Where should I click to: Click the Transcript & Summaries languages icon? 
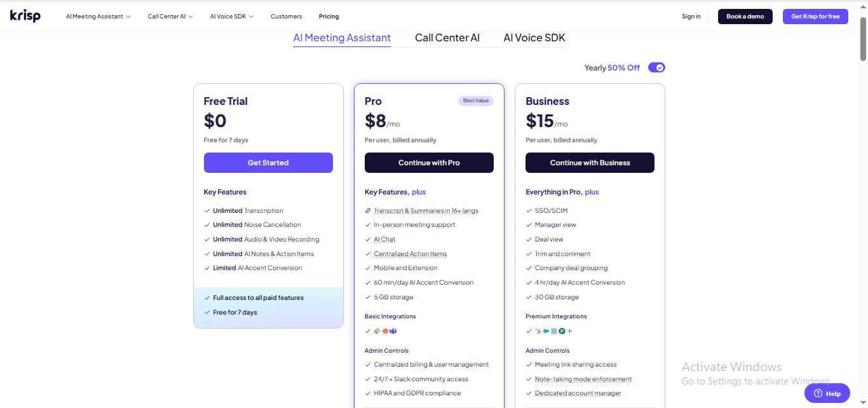(x=368, y=211)
